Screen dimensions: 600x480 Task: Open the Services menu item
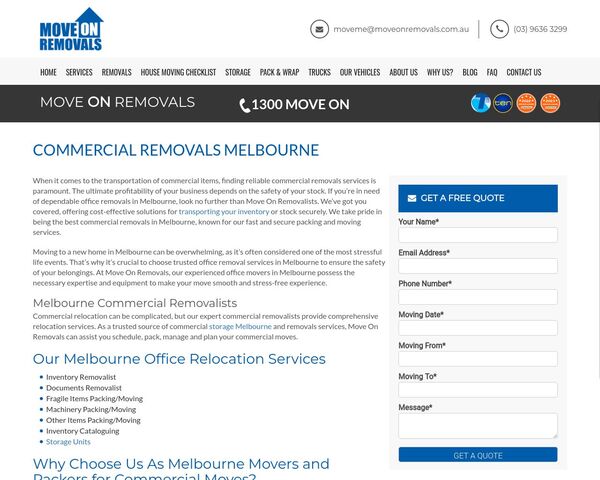click(x=79, y=72)
